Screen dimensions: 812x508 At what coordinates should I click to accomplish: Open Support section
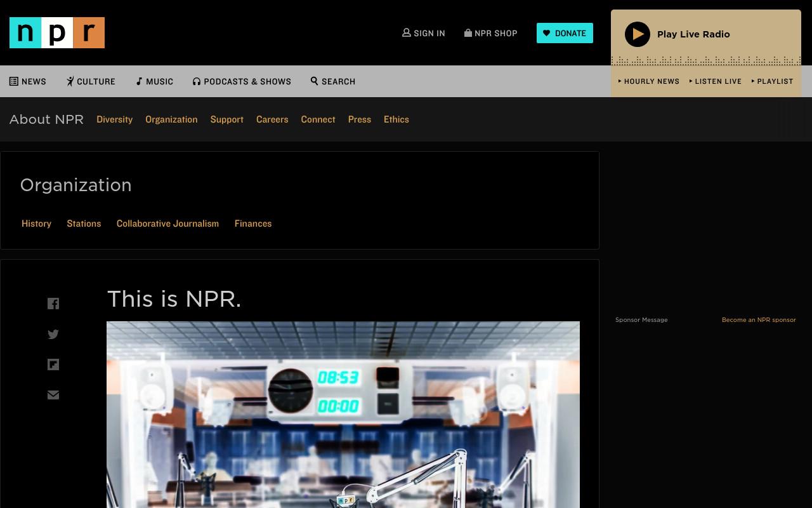click(x=226, y=119)
